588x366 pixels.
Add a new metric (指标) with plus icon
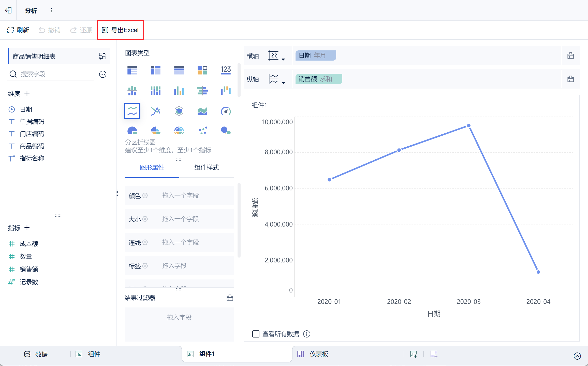27,228
